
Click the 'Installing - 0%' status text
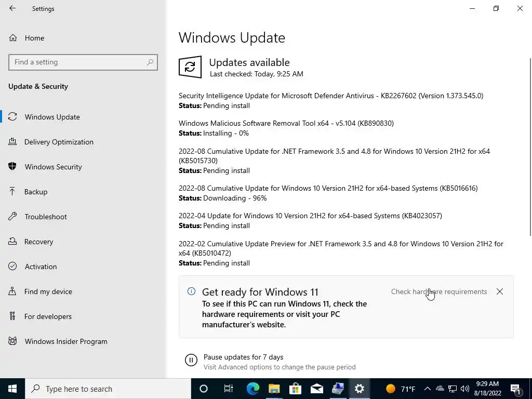click(x=226, y=133)
